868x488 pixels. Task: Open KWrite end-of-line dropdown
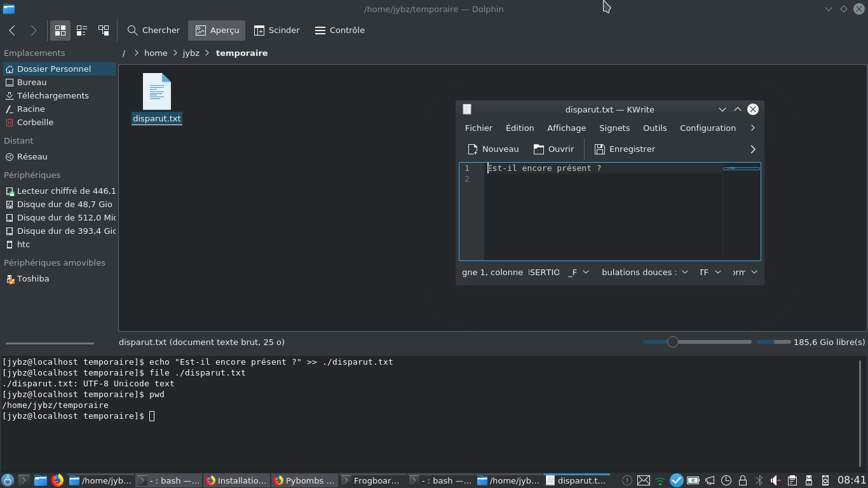(x=578, y=272)
